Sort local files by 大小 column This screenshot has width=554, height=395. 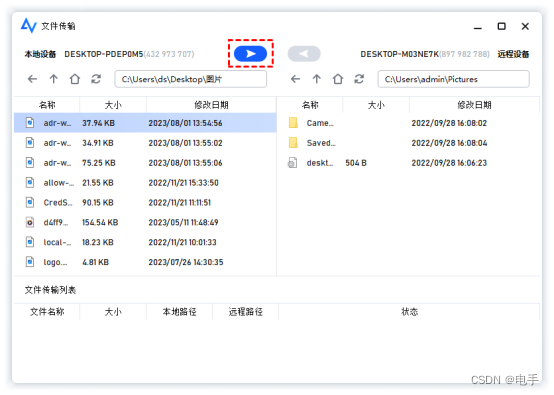click(x=113, y=105)
